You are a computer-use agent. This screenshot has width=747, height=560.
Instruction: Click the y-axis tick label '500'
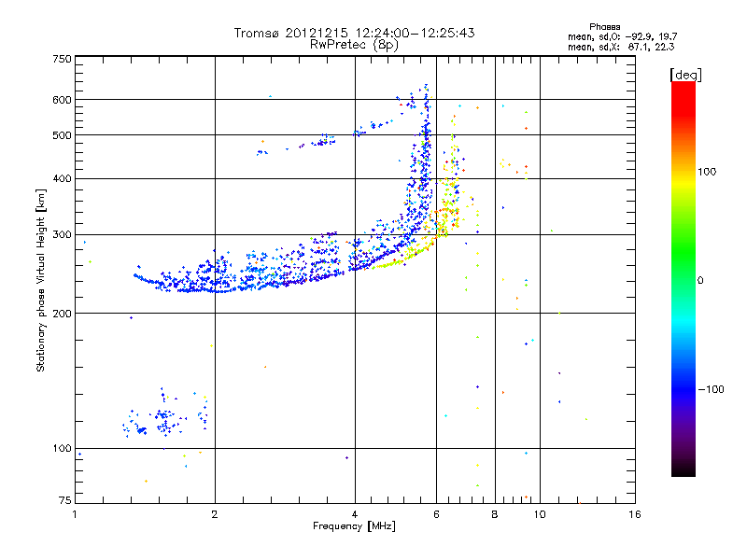click(62, 135)
